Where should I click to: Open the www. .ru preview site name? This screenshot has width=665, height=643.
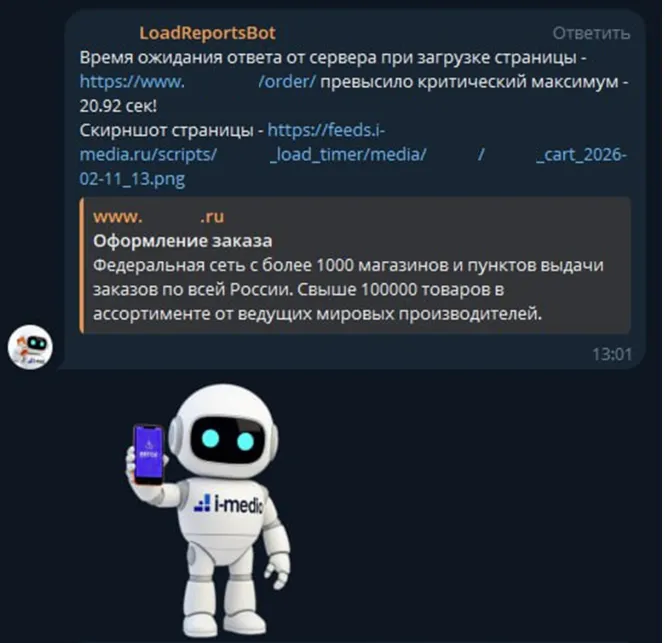tap(159, 217)
